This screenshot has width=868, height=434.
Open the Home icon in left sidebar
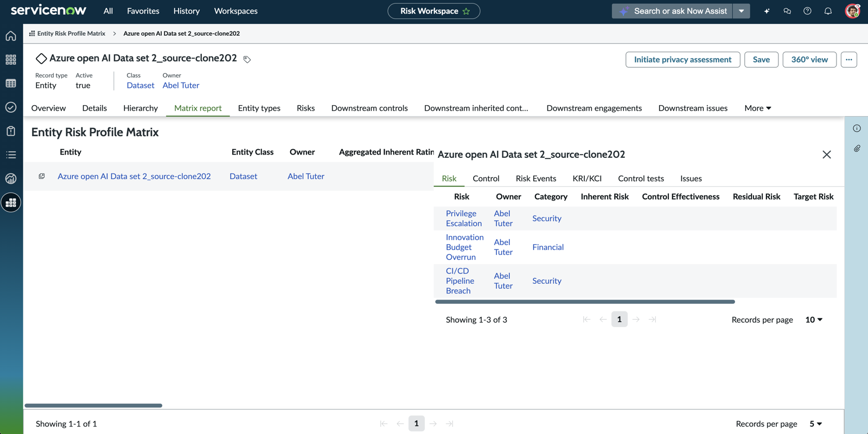point(11,36)
